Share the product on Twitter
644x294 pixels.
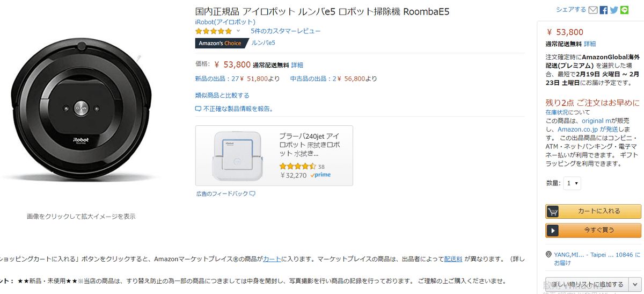[x=614, y=10]
